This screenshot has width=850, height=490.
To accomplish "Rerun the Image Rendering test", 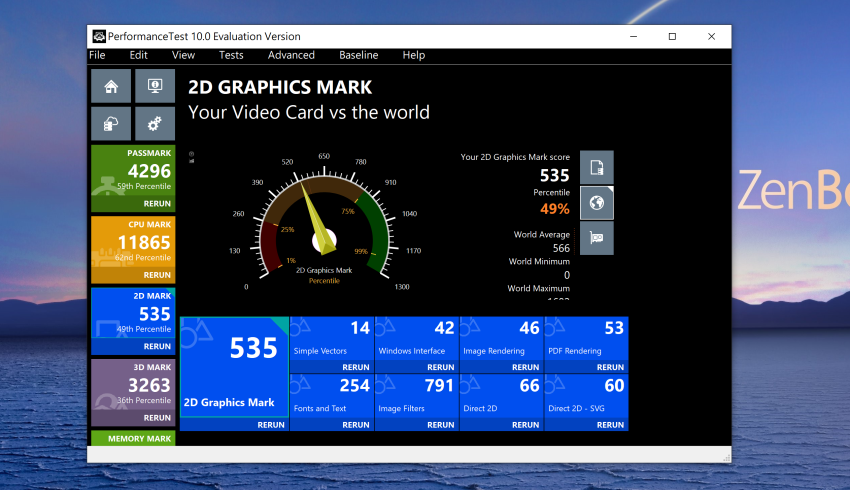I will [526, 368].
